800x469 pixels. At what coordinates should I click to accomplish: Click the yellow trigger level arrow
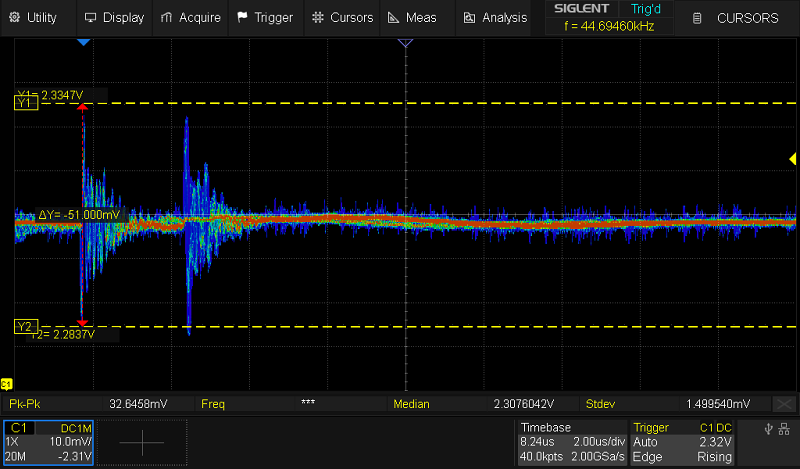(792, 159)
